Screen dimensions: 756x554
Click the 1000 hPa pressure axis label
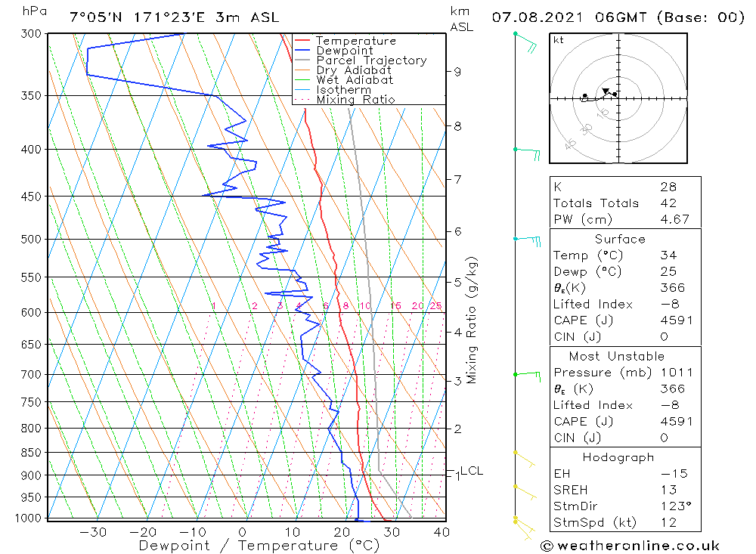click(29, 518)
